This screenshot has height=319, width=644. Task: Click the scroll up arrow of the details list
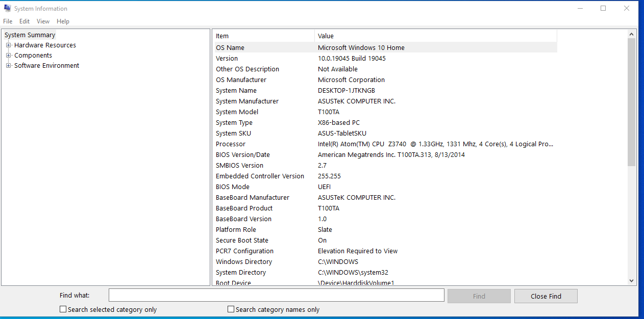[x=631, y=34]
